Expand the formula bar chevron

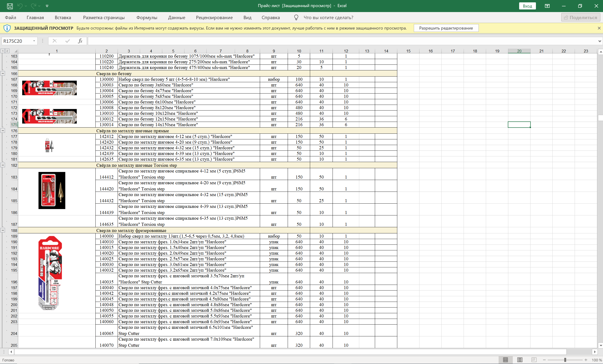pos(599,41)
